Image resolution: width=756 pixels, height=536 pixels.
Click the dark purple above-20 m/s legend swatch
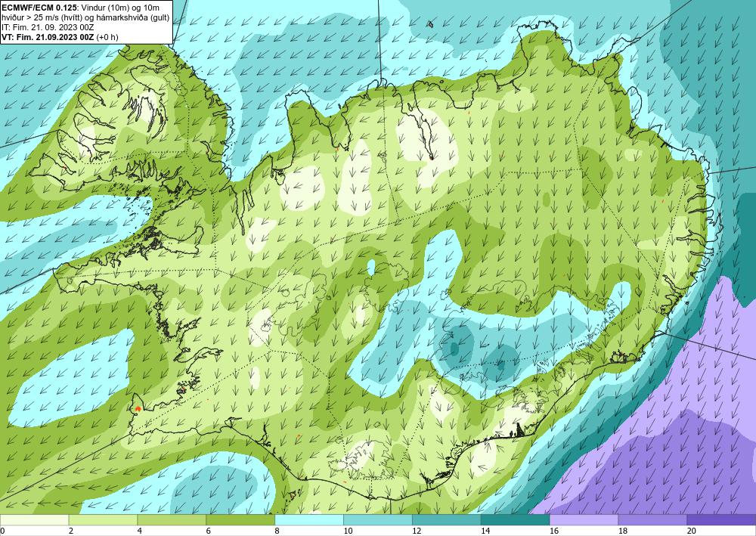pos(721,519)
